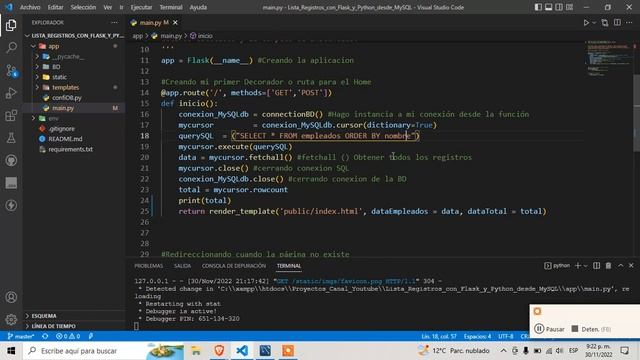Switch to PROBLEMAS panel tab
This screenshot has height=360, width=640.
[149, 266]
